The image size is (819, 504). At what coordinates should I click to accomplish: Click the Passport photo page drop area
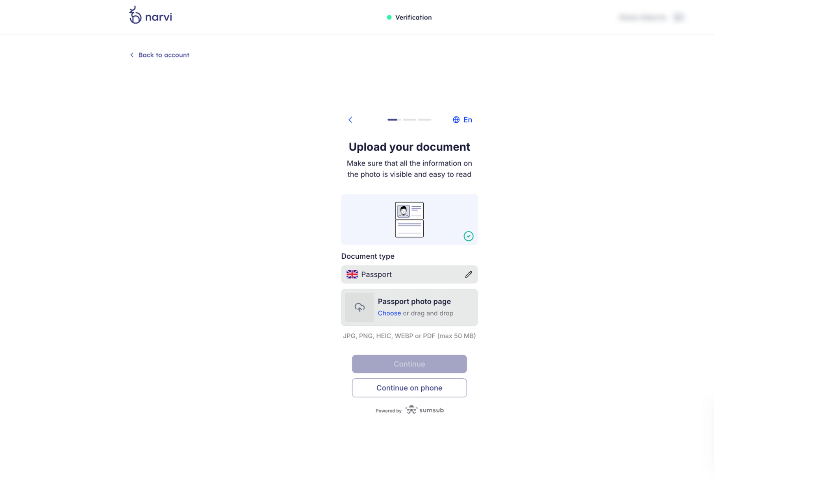point(409,308)
